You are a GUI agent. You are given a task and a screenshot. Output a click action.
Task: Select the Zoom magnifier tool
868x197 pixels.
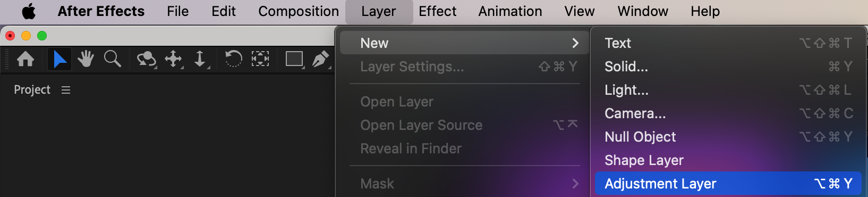point(113,59)
